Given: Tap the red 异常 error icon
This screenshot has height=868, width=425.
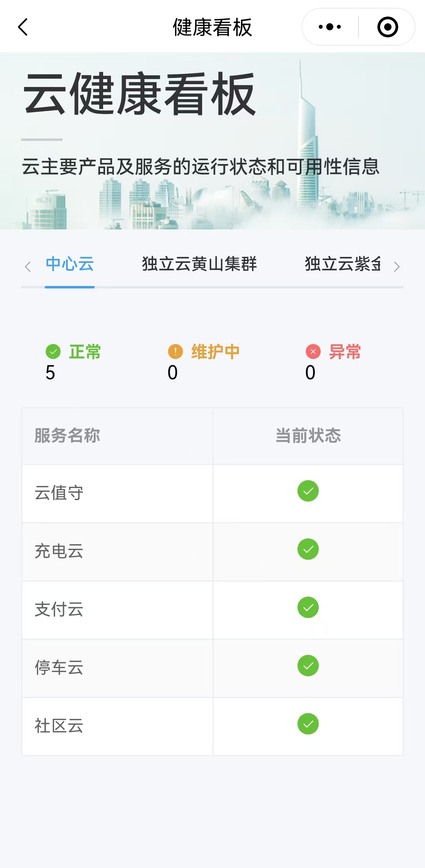Looking at the screenshot, I should pos(313,351).
